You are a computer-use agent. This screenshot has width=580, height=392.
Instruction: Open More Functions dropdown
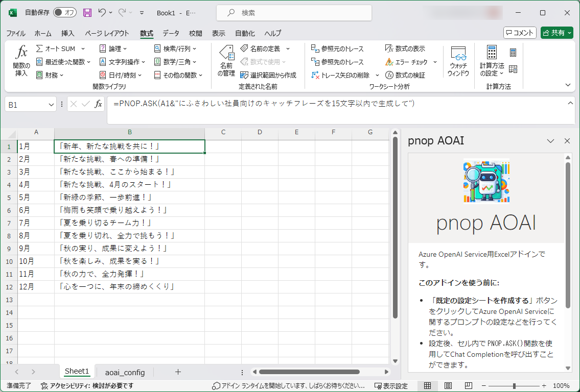(201, 76)
